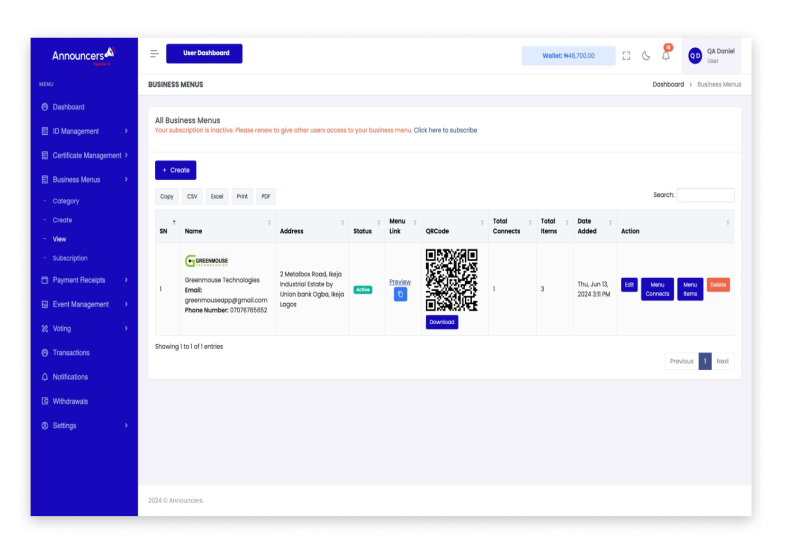Toggle fullscreen mode icon
This screenshot has height=537, width=791.
click(x=626, y=56)
